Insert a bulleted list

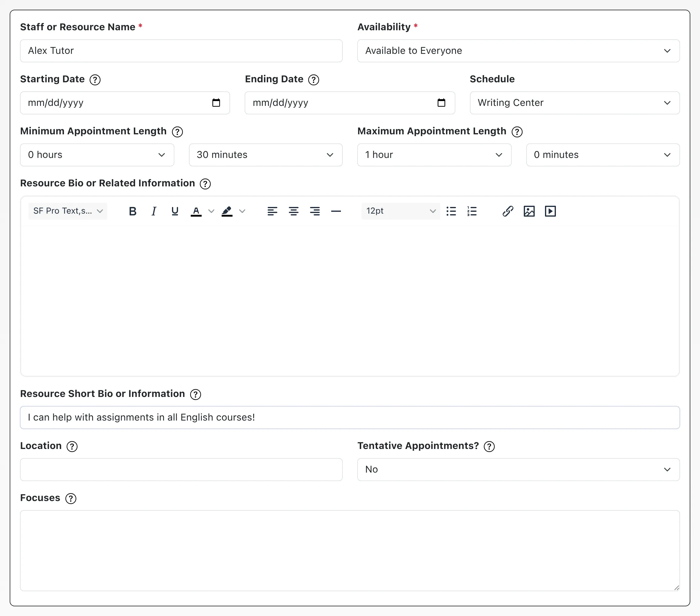(x=451, y=211)
